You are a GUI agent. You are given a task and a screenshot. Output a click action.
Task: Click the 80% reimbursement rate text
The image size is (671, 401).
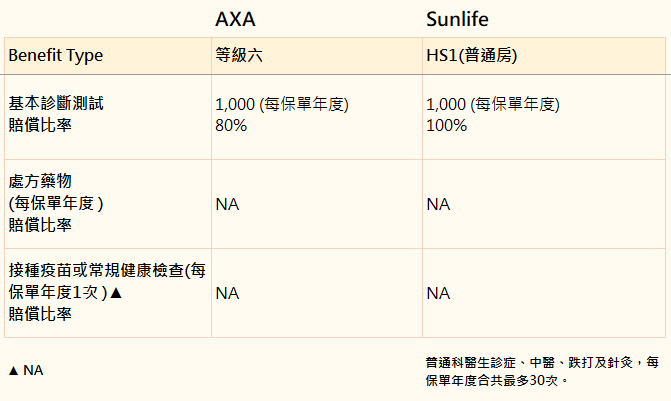point(231,125)
